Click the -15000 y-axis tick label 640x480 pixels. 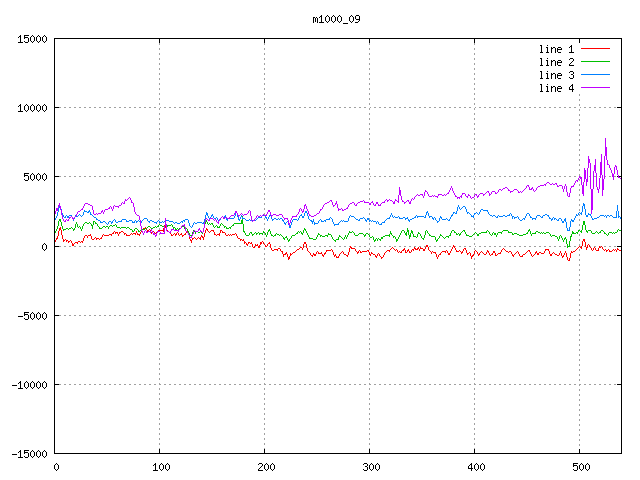(29, 453)
